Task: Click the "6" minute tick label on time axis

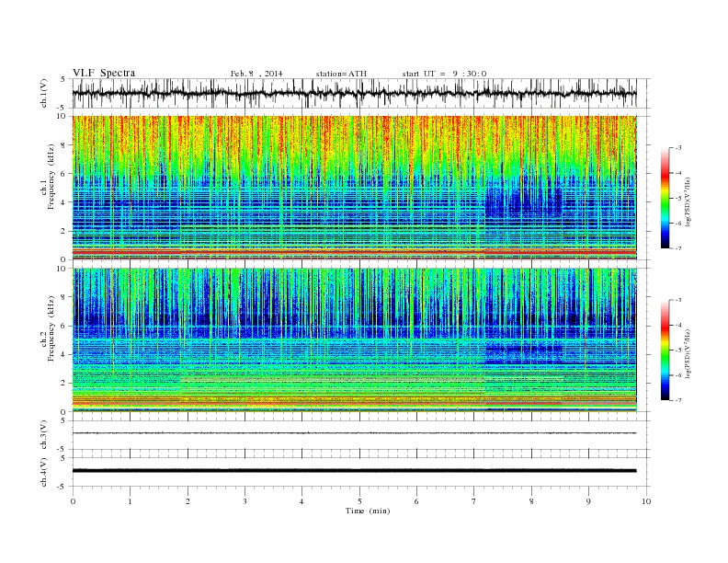Action: click(417, 501)
